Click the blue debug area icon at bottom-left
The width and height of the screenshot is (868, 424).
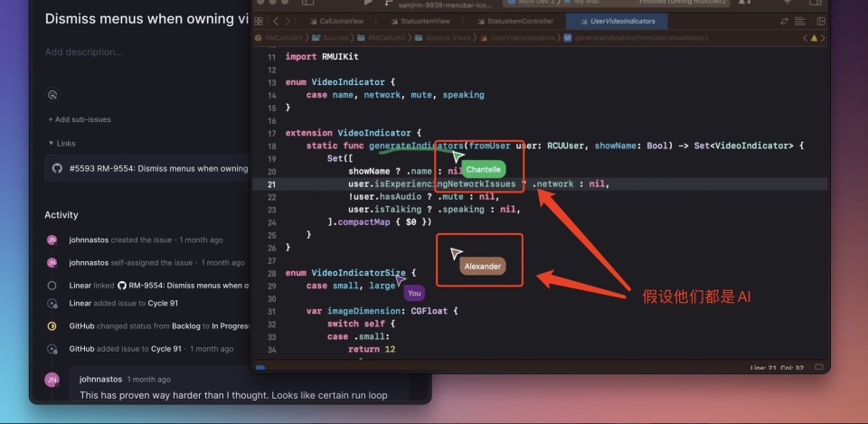click(260, 368)
